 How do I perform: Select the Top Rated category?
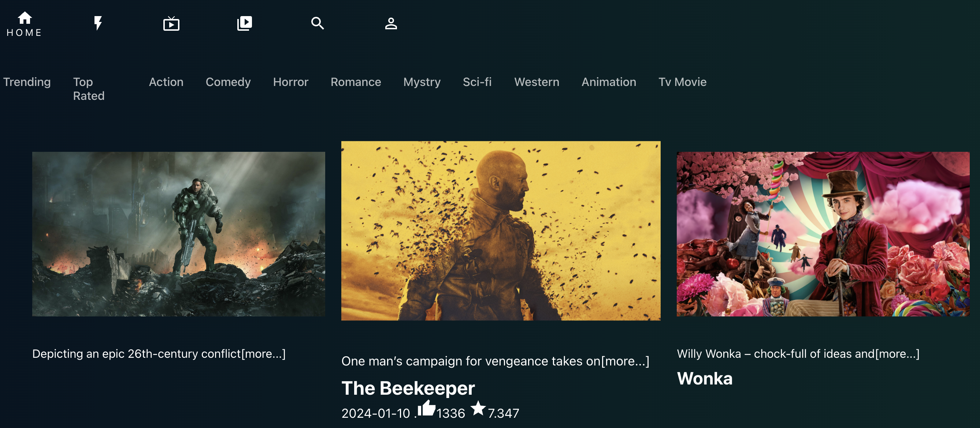(89, 89)
